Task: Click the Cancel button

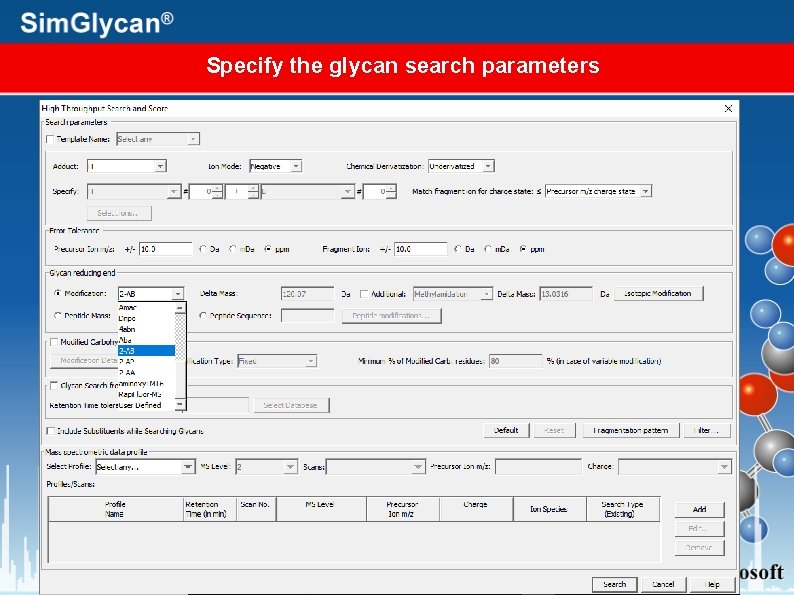Action: coord(663,584)
